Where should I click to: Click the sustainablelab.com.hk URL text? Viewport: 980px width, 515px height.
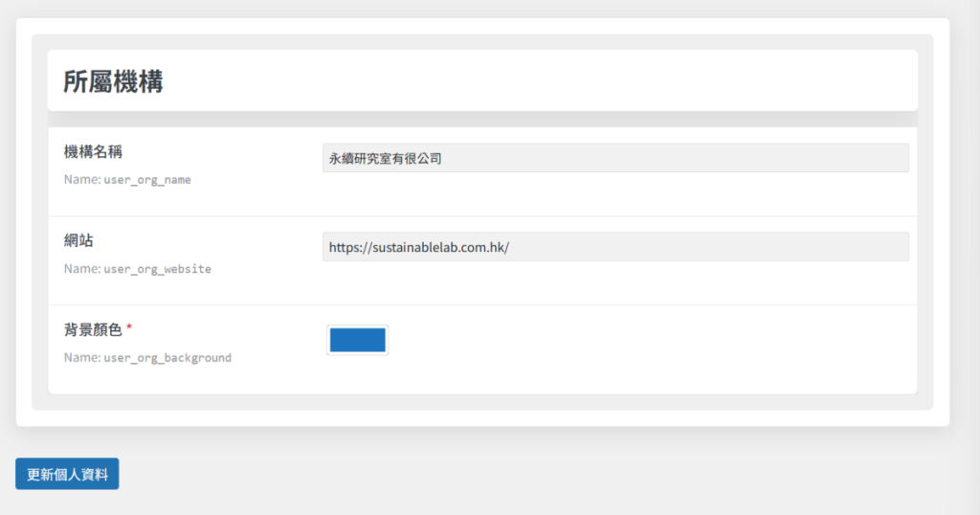pos(419,247)
